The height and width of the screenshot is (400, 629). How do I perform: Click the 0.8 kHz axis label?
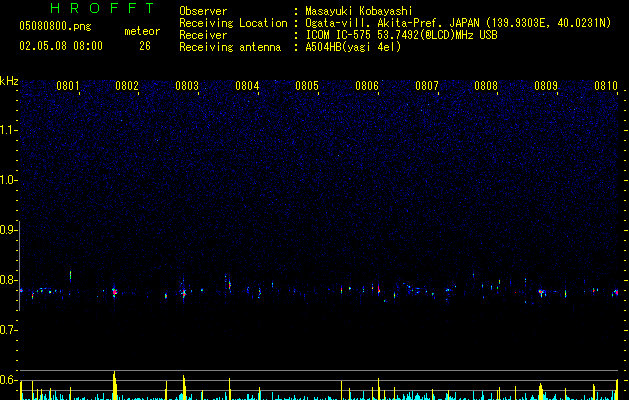click(7, 280)
